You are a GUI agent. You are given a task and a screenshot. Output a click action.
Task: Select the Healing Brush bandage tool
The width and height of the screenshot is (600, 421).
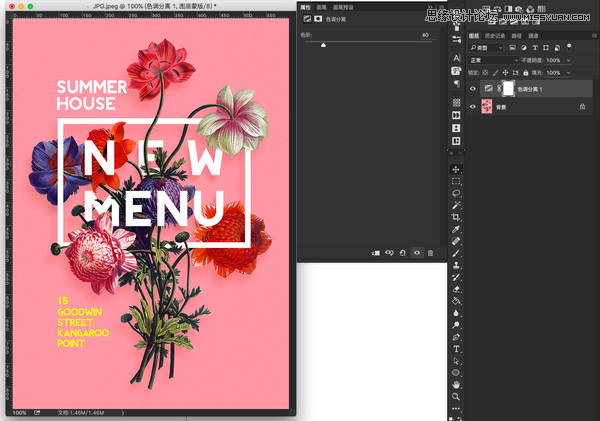point(456,241)
